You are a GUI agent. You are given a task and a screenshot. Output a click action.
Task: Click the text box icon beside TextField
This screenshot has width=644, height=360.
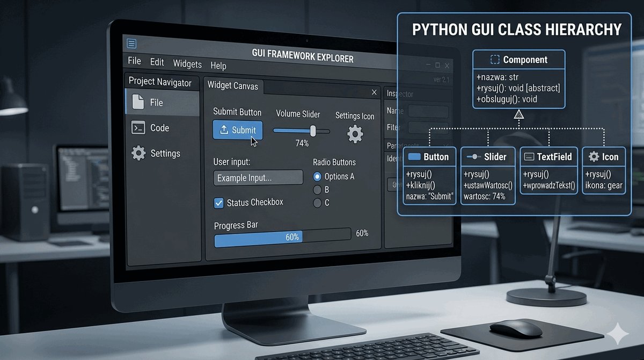pyautogui.click(x=529, y=157)
